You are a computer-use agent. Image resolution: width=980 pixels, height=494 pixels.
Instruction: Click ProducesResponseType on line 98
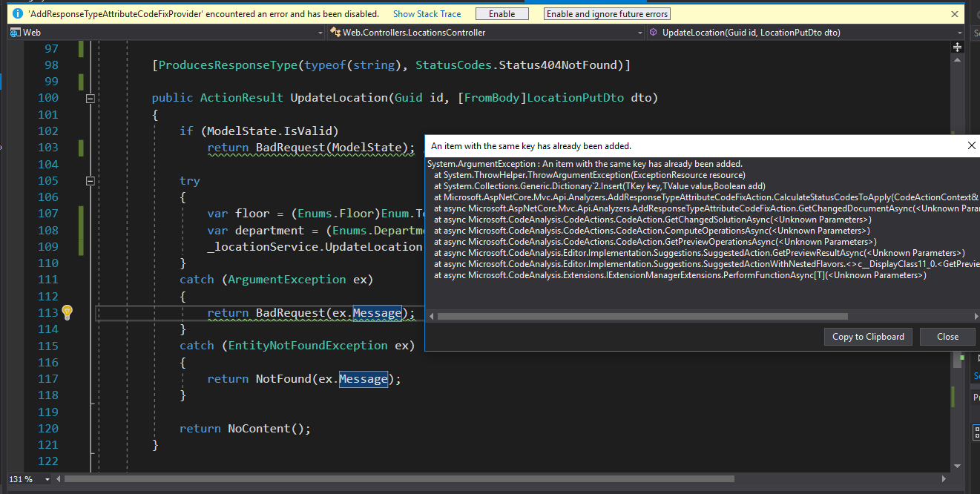pyautogui.click(x=227, y=65)
